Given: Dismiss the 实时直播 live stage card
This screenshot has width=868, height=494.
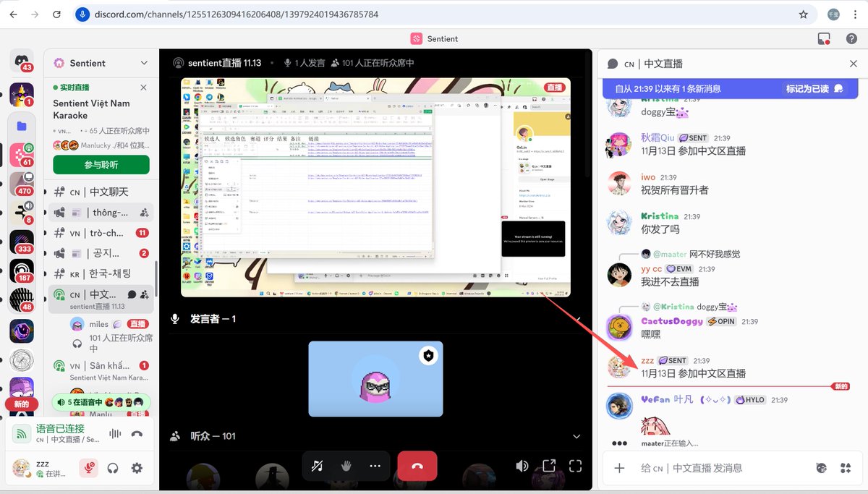Looking at the screenshot, I should (x=143, y=88).
